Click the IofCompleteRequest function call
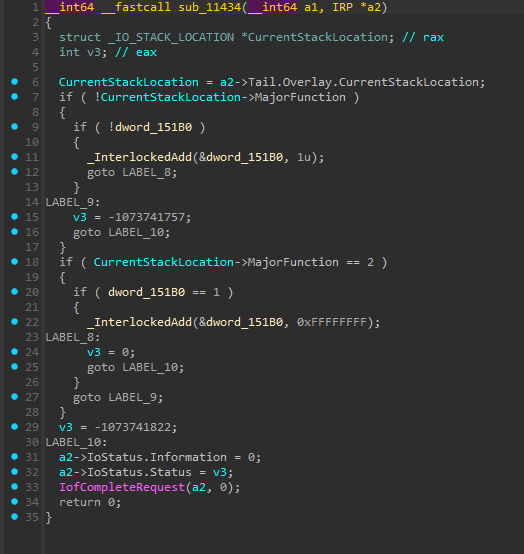This screenshot has width=524, height=554. point(122,487)
